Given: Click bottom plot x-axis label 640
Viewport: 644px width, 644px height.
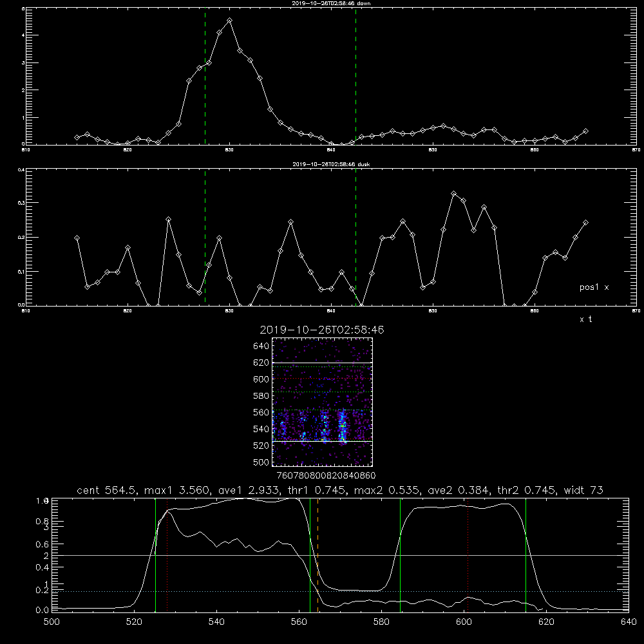Looking at the screenshot, I should (629, 622).
